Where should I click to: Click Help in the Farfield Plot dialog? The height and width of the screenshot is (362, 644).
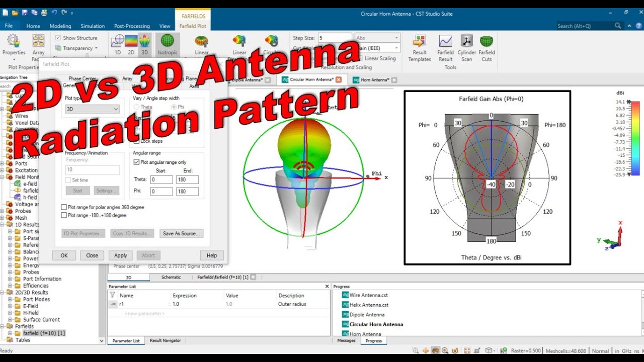[x=212, y=255]
